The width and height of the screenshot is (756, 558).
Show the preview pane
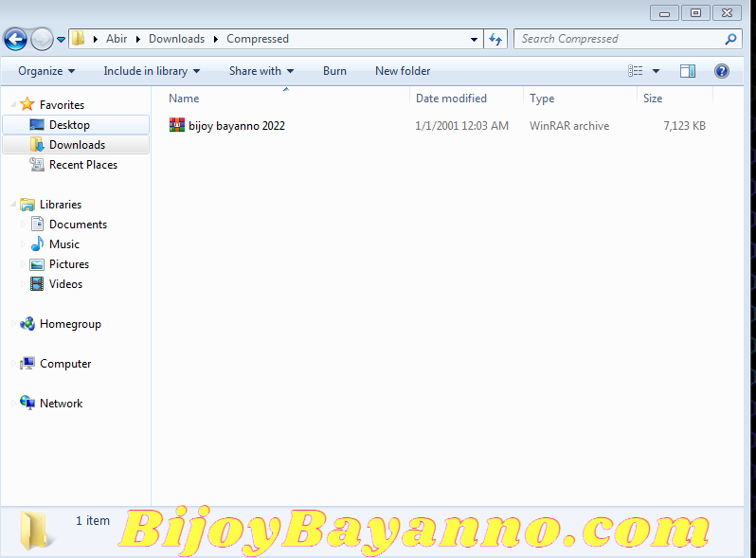click(x=688, y=71)
